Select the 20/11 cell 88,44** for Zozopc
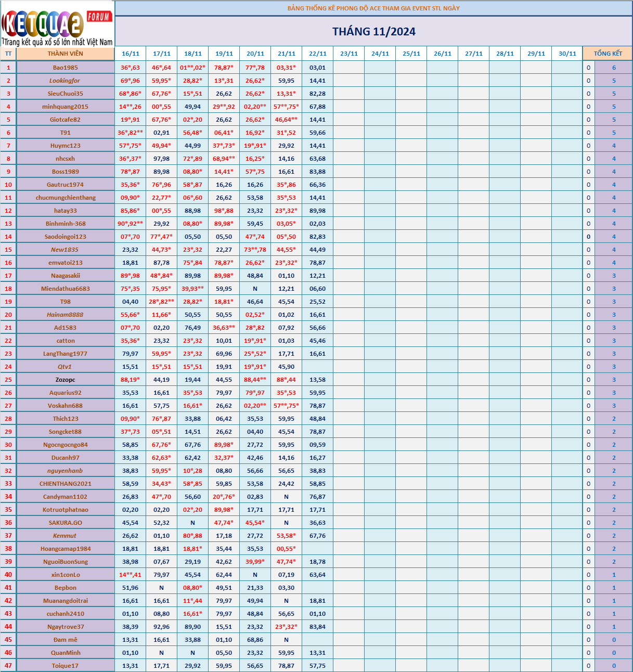The image size is (633, 672). click(255, 380)
